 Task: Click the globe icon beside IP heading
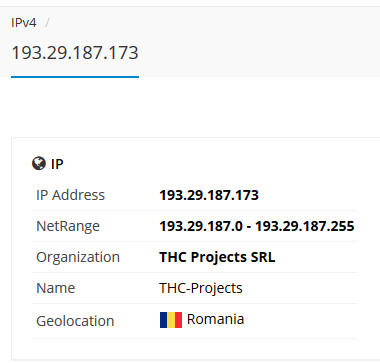pyautogui.click(x=39, y=164)
